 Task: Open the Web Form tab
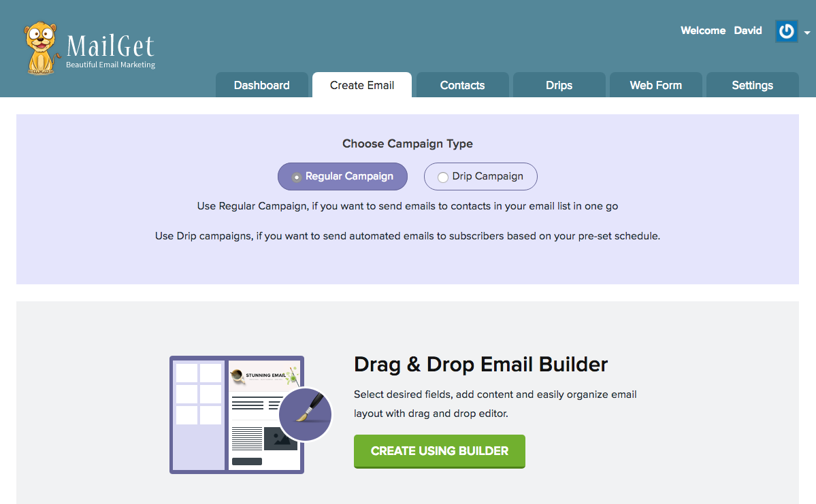655,85
